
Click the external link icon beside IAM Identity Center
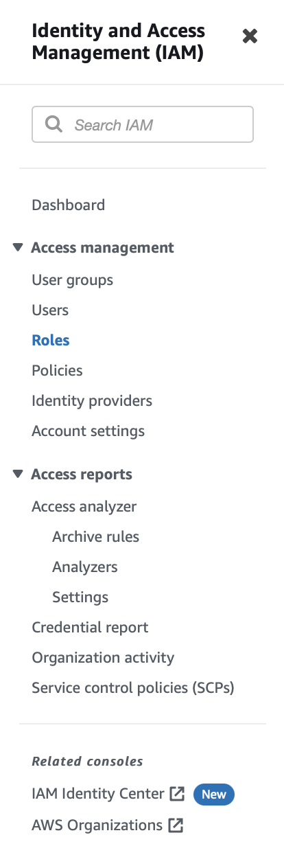(177, 795)
